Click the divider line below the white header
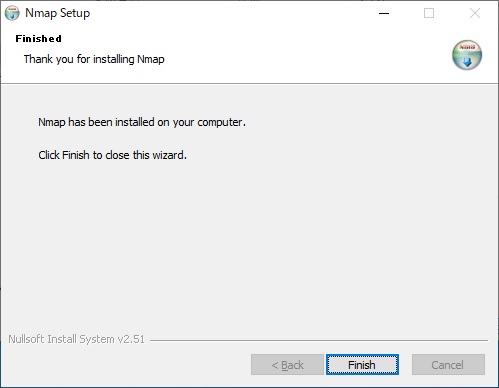 (249, 83)
